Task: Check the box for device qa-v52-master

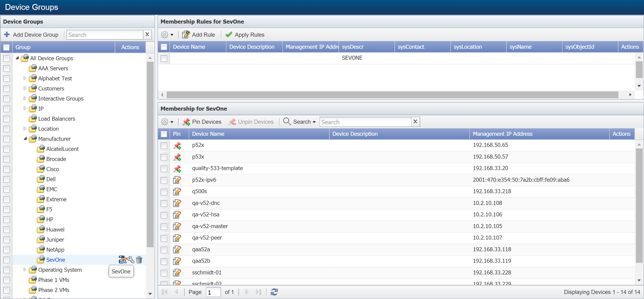Action: (164, 227)
